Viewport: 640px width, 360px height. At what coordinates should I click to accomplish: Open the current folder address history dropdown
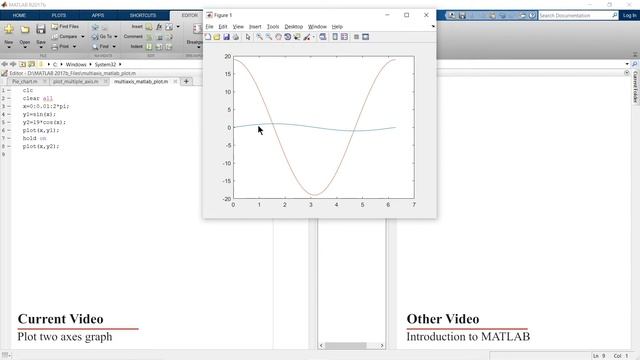(x=627, y=64)
